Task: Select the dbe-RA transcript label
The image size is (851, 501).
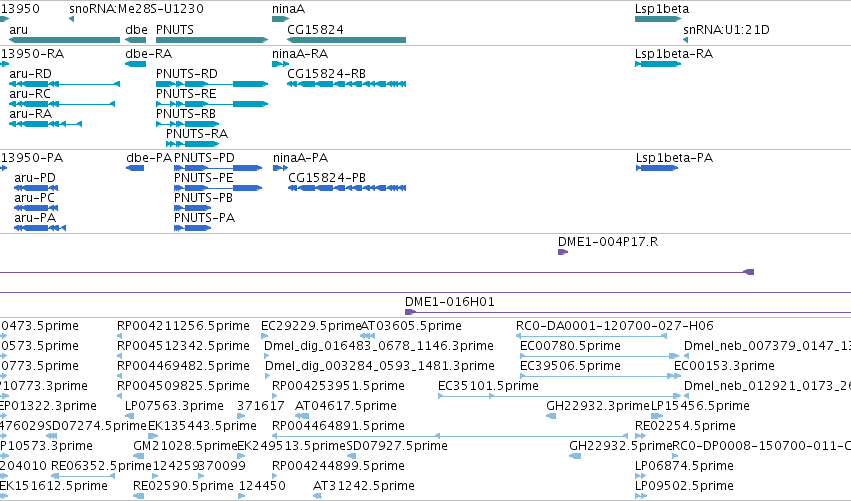Action: tap(149, 54)
